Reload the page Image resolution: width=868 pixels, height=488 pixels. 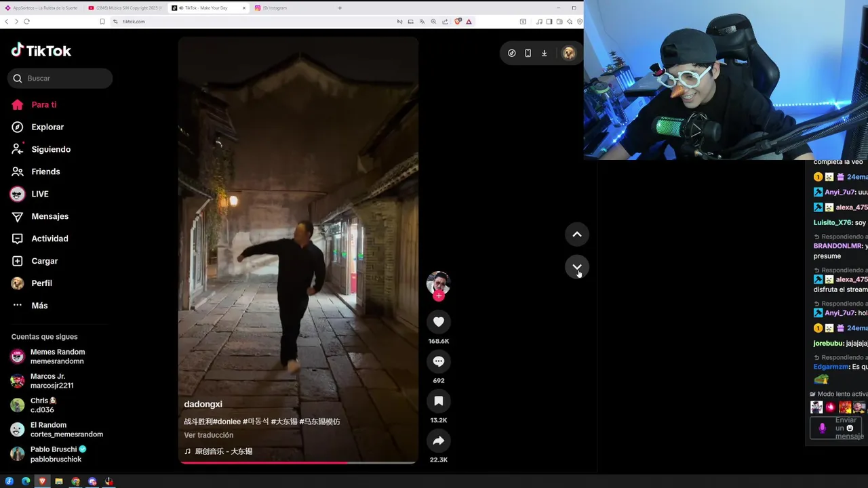pyautogui.click(x=27, y=22)
